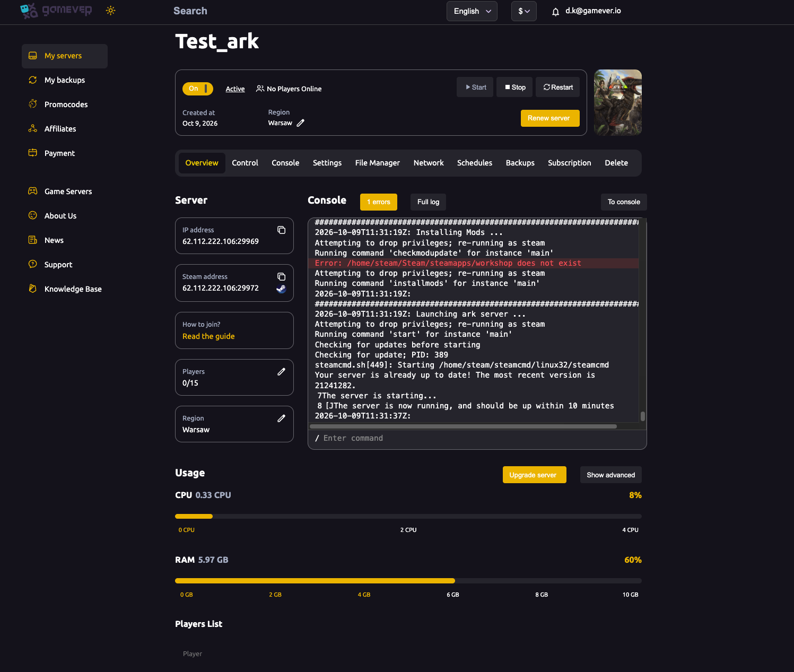Click the No Players Online icon
This screenshot has width=794, height=672.
[260, 89]
